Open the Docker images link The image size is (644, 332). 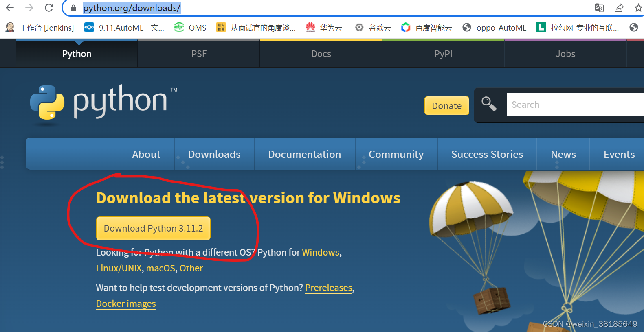(126, 304)
